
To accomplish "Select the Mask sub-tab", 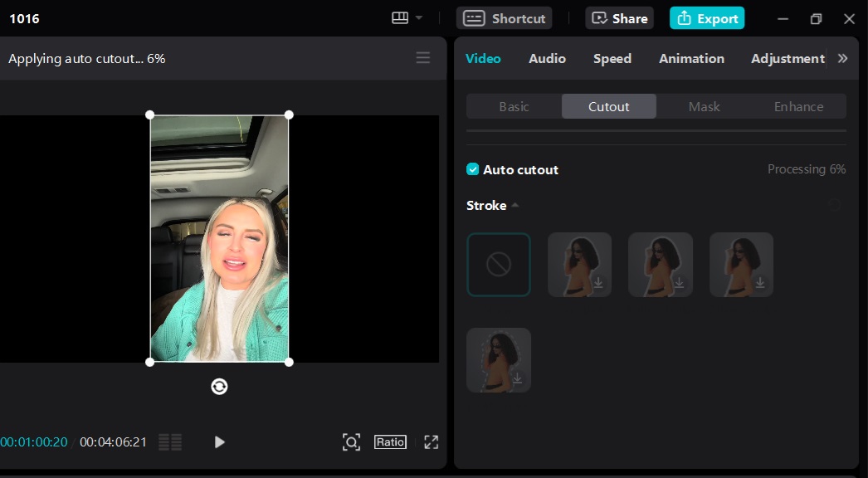I will point(705,106).
